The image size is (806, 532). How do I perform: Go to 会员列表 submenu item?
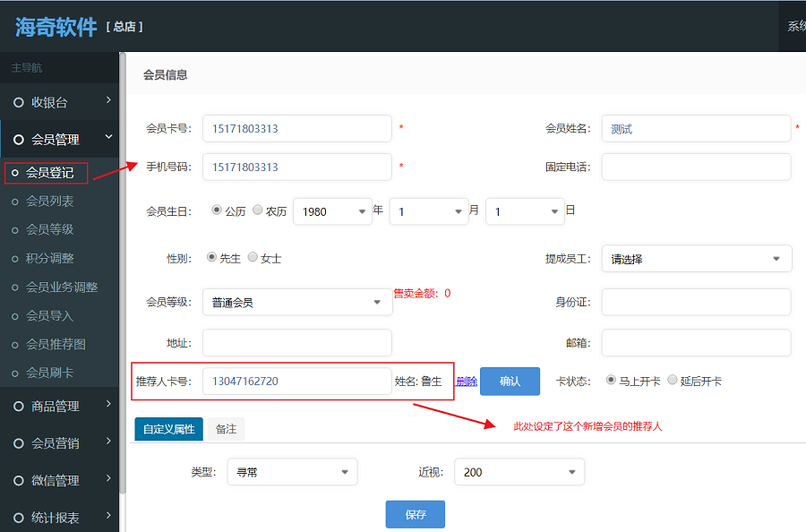[x=50, y=201]
